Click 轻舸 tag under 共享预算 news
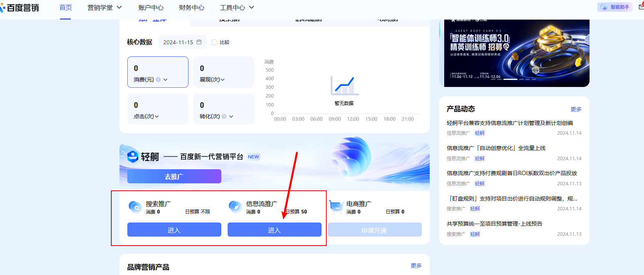644x275 pixels. (x=475, y=234)
